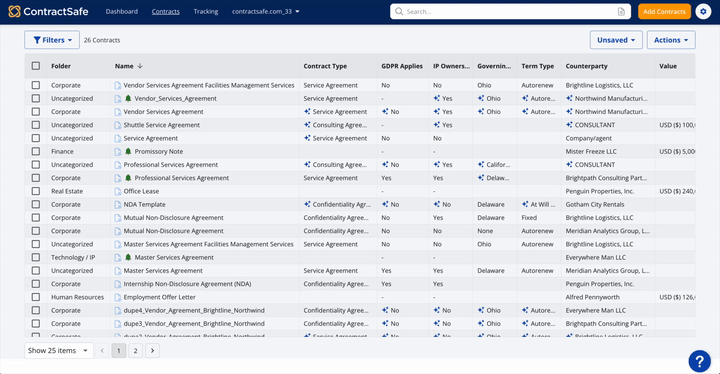Click the AI sparkle icon beside CONSULTANT in Shuttle row
Screen dimensions: 720x374
click(x=569, y=125)
